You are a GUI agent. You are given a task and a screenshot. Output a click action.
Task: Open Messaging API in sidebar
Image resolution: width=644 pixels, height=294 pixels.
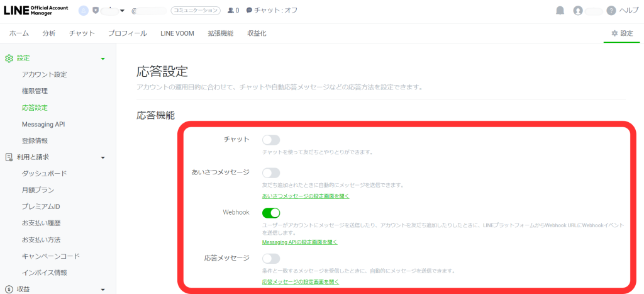(43, 124)
